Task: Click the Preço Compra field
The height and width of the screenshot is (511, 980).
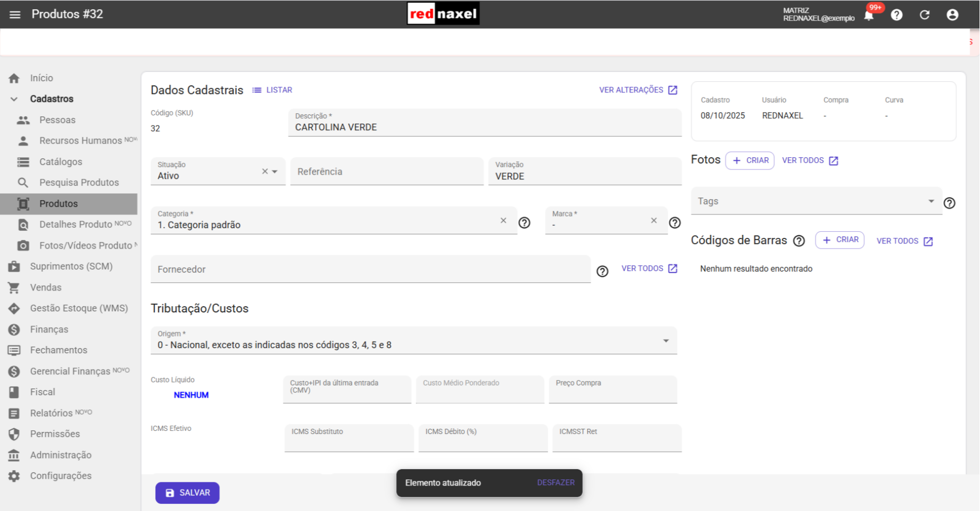Action: (x=613, y=390)
